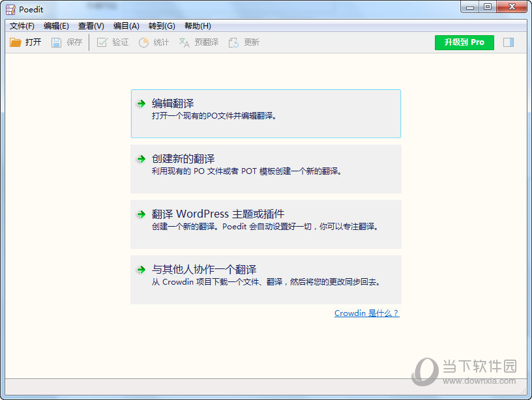The width and height of the screenshot is (532, 400).
Task: Select 翻译 WordPress 主题或插件 heading
Action: pyautogui.click(x=218, y=214)
